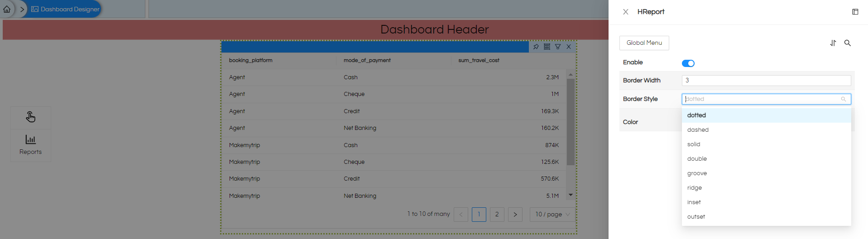Click the Border Style combo box

[767, 99]
